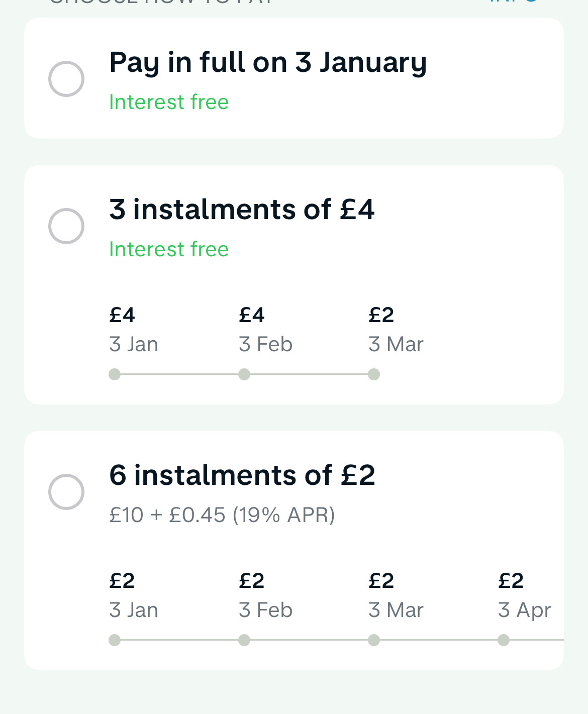The width and height of the screenshot is (588, 714).
Task: Click the "£10 + £0.45 (19% APR)" text
Action: coord(222,515)
